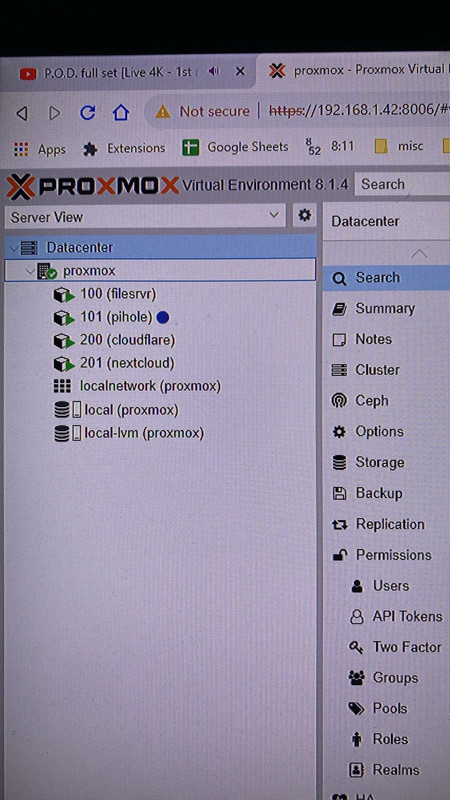Open the Backup floppy-disk icon
Viewport: 450px width, 800px height.
(x=339, y=493)
